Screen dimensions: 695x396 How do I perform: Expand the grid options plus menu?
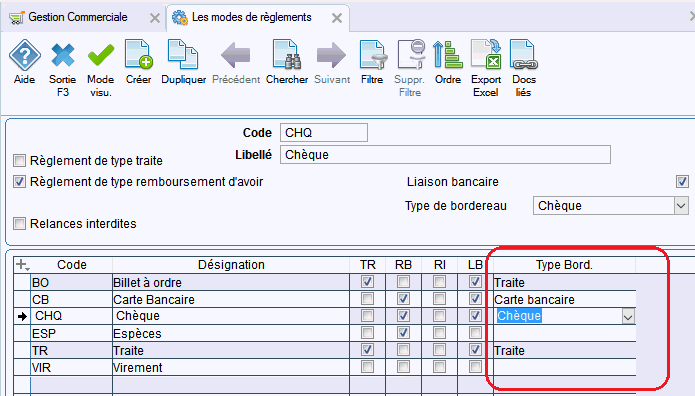pos(22,265)
